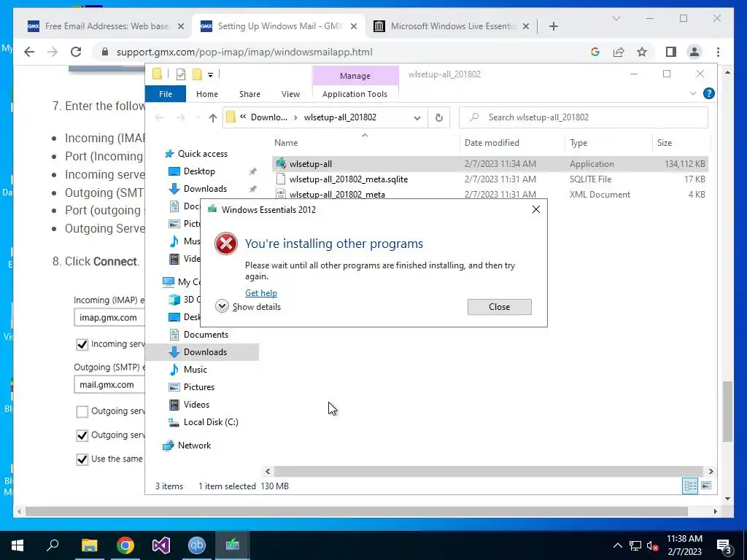Viewport: 747px width, 560px height.
Task: Open Desktop under Quick access
Action: tap(199, 171)
